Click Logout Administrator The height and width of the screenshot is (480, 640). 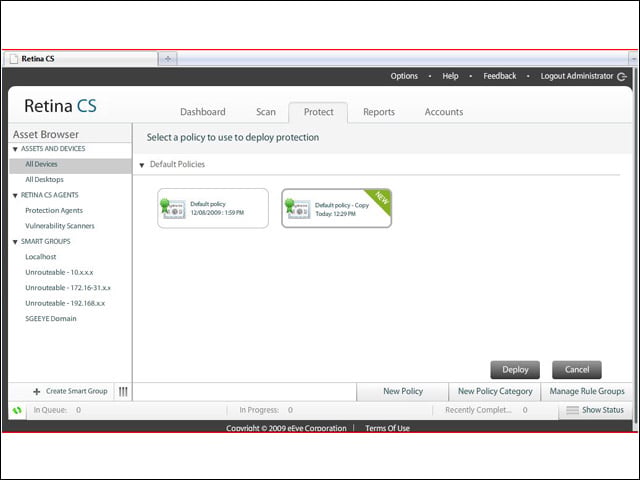[577, 76]
